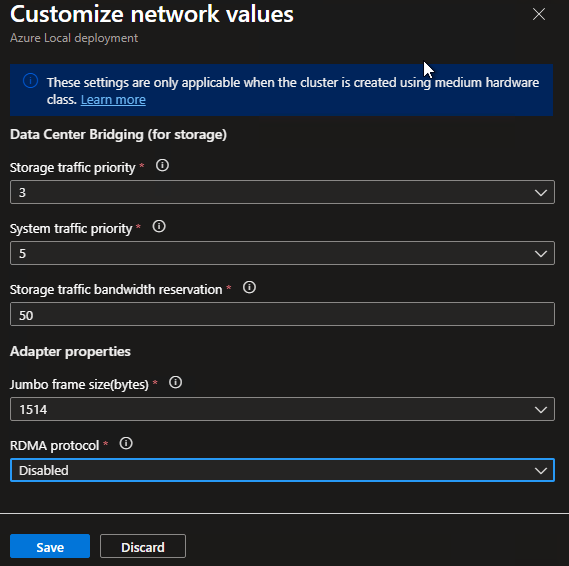Click the Storage traffic bandwidth reservation label
569x566 pixels.
pyautogui.click(x=116, y=290)
